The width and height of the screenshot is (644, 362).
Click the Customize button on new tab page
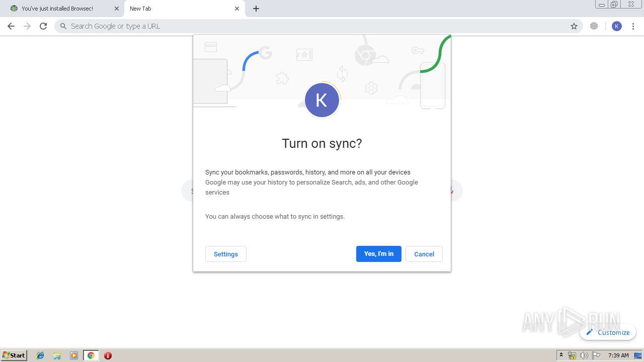(608, 332)
